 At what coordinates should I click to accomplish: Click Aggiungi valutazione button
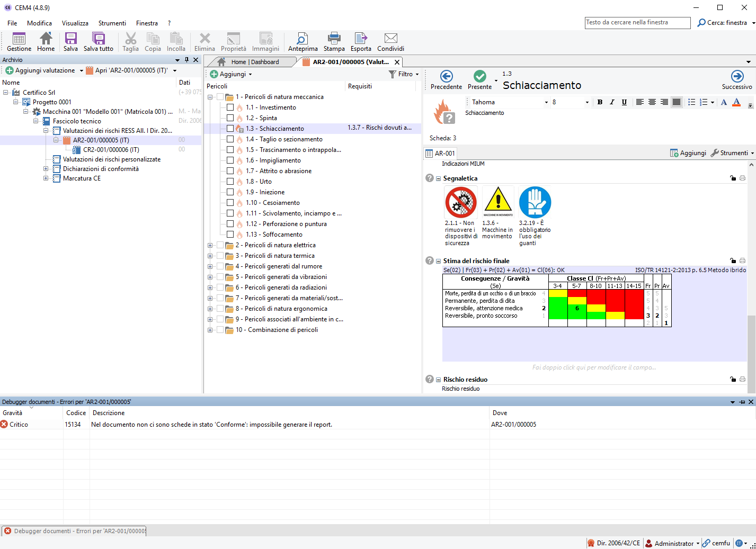click(41, 70)
